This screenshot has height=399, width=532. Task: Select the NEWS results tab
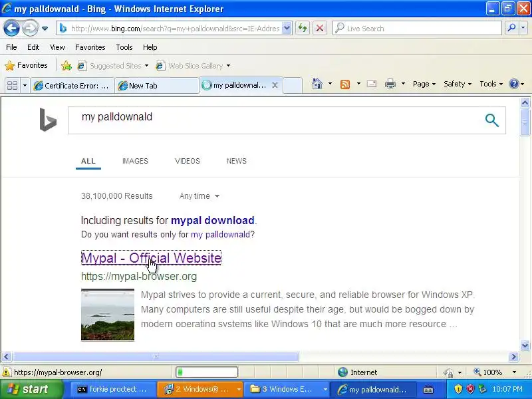pos(237,161)
